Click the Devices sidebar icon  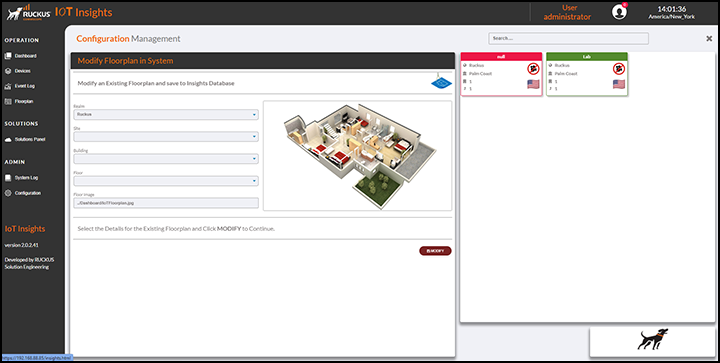(x=8, y=71)
